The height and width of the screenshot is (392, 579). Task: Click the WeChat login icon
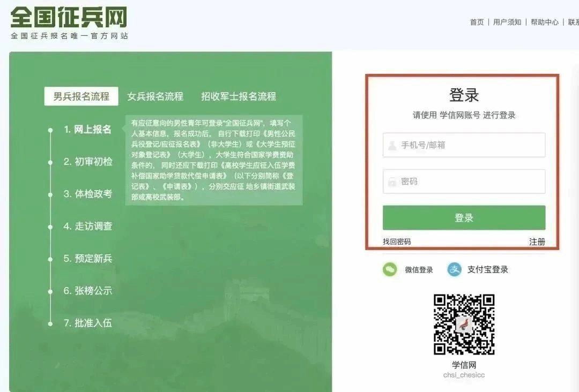coord(390,269)
